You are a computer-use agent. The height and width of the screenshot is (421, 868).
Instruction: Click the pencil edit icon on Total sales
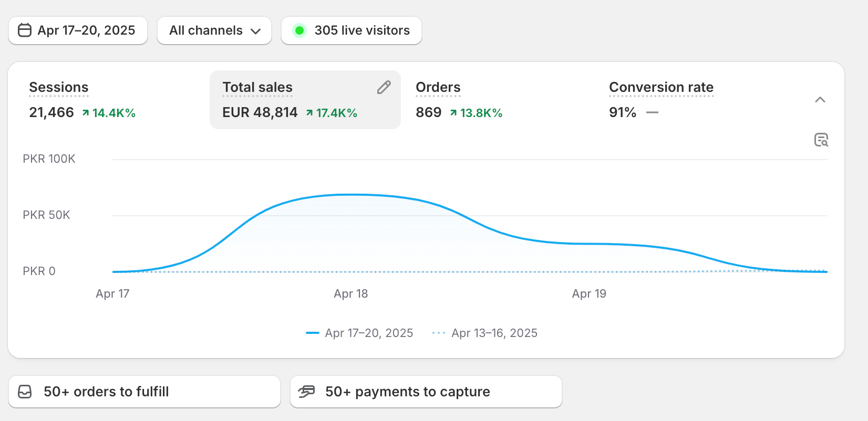[x=384, y=88]
